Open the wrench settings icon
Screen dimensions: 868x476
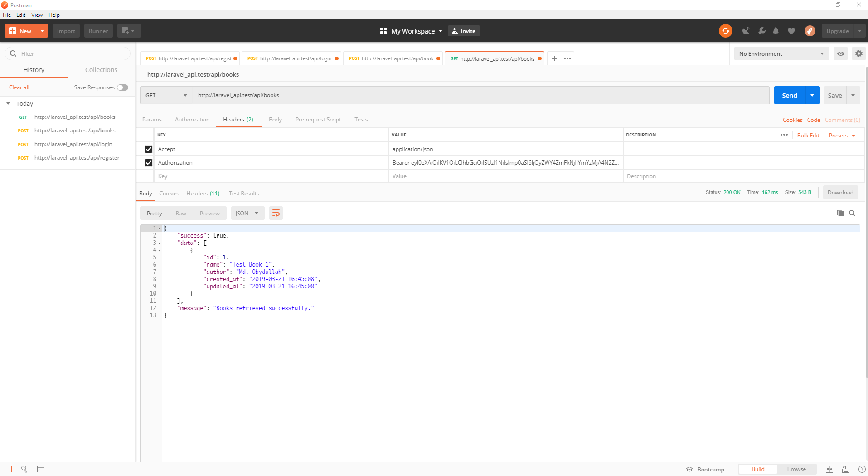761,31
